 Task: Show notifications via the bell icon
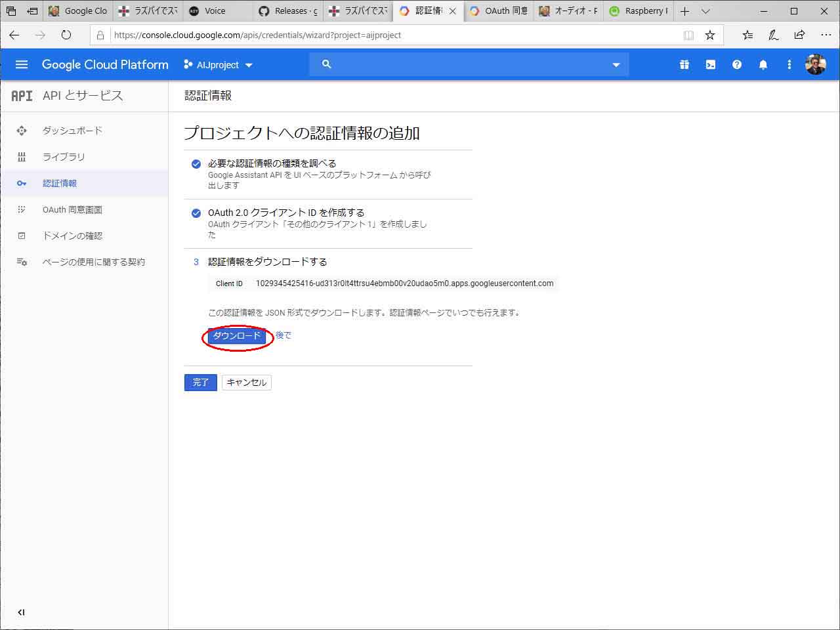(x=763, y=64)
